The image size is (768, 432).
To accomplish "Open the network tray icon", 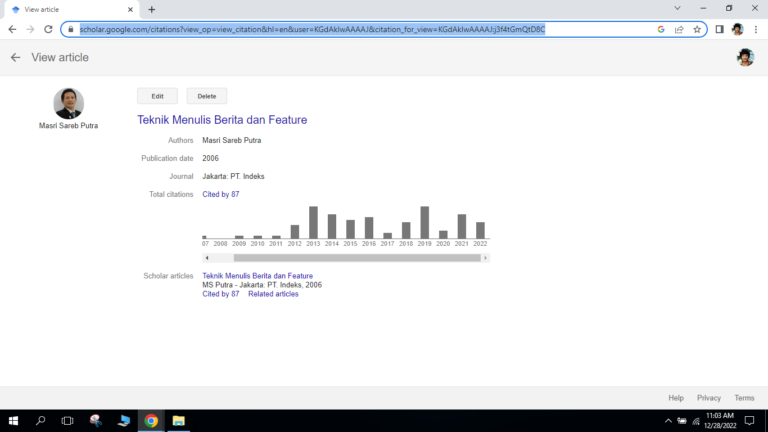I will pos(696,421).
